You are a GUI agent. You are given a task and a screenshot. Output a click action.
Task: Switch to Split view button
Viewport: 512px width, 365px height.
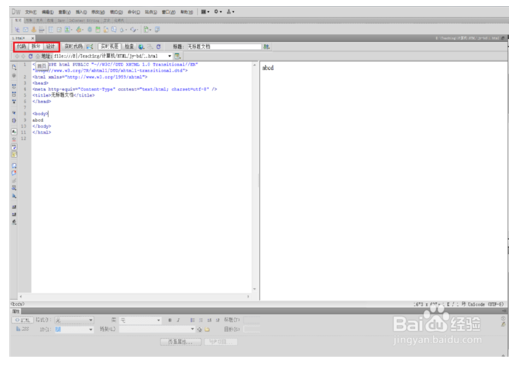click(36, 47)
